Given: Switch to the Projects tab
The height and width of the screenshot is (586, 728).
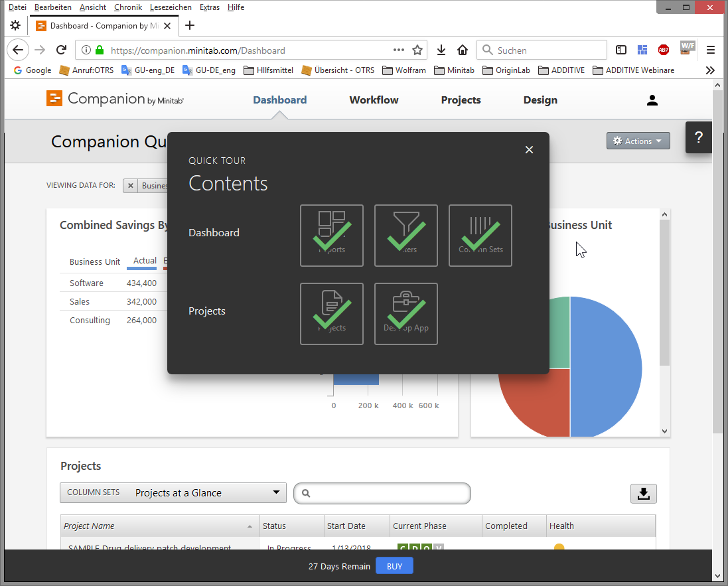Looking at the screenshot, I should tap(461, 100).
